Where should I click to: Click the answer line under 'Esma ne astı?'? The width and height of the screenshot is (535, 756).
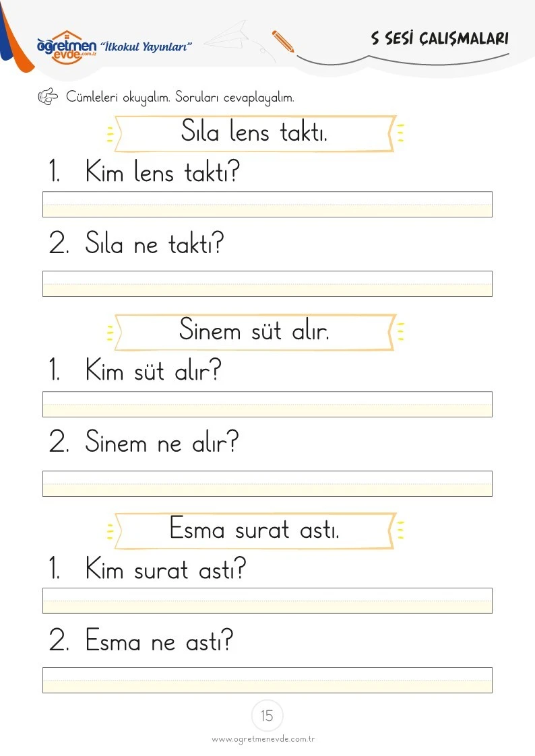267,681
